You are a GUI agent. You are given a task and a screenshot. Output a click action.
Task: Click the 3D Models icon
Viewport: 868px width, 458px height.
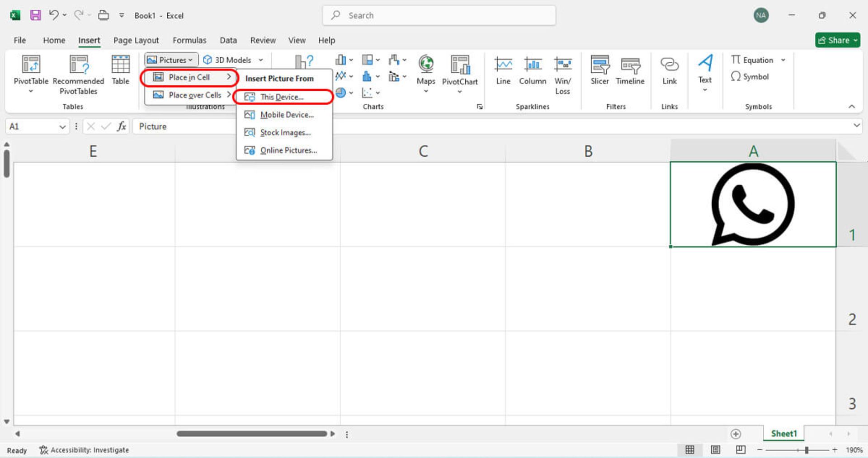[x=208, y=60]
